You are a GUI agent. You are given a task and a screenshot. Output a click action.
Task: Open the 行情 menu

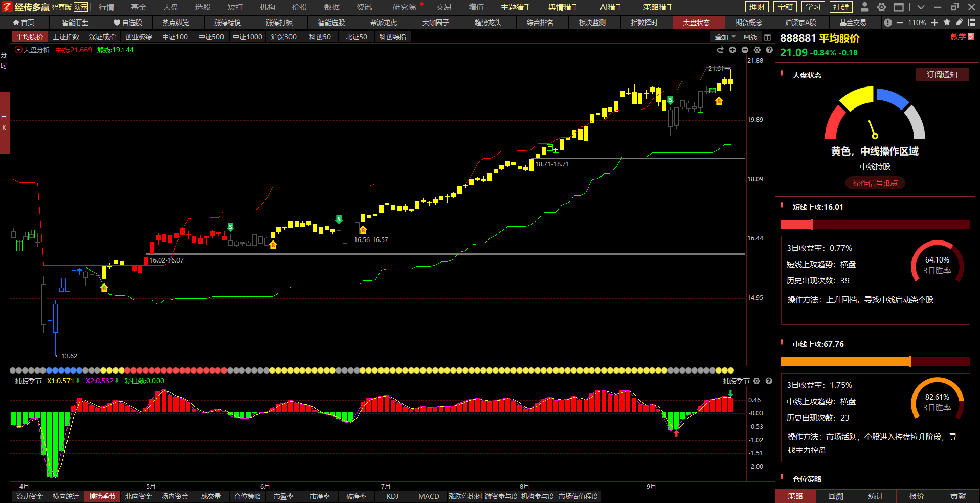coord(106,7)
